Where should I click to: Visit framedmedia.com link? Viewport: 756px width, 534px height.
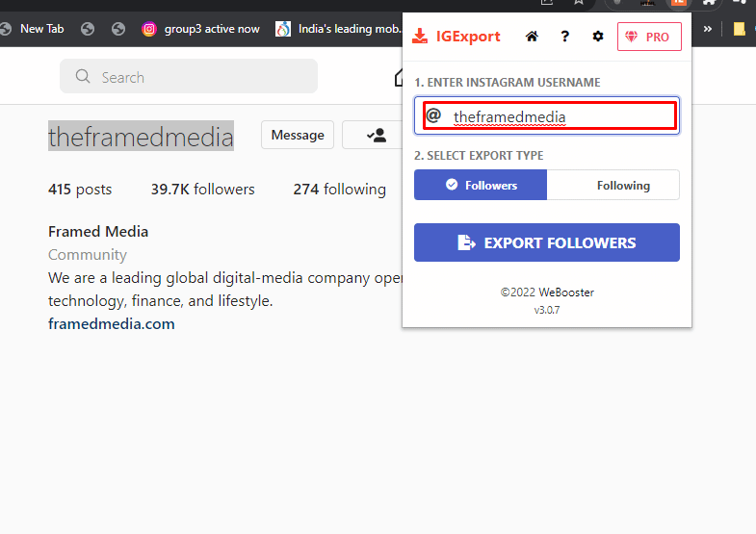112,324
